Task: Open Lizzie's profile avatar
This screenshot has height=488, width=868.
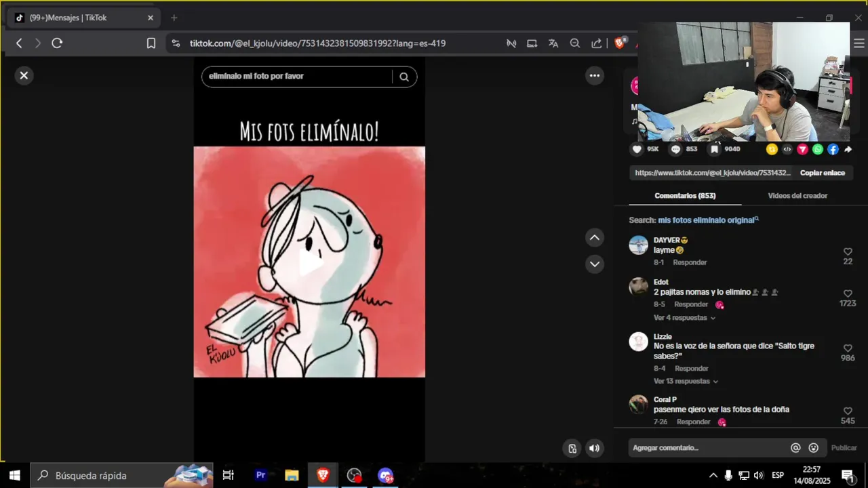Action: (x=638, y=342)
